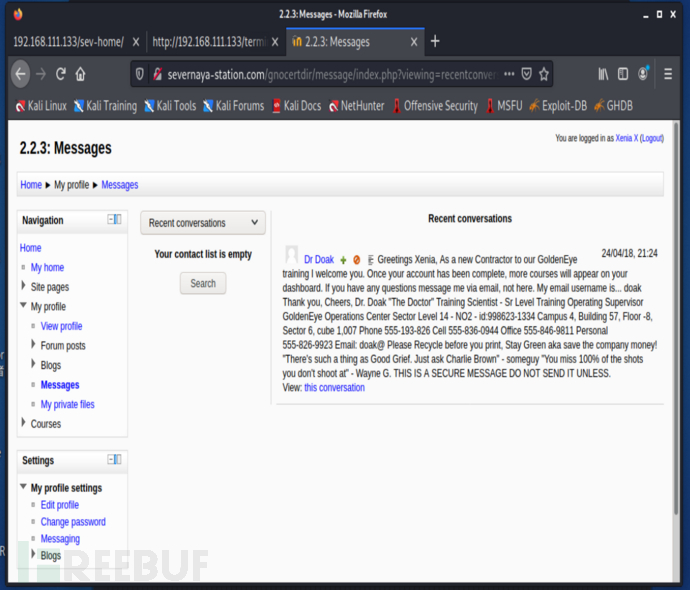
Task: Open the Library icon in toolbar
Action: pos(603,74)
